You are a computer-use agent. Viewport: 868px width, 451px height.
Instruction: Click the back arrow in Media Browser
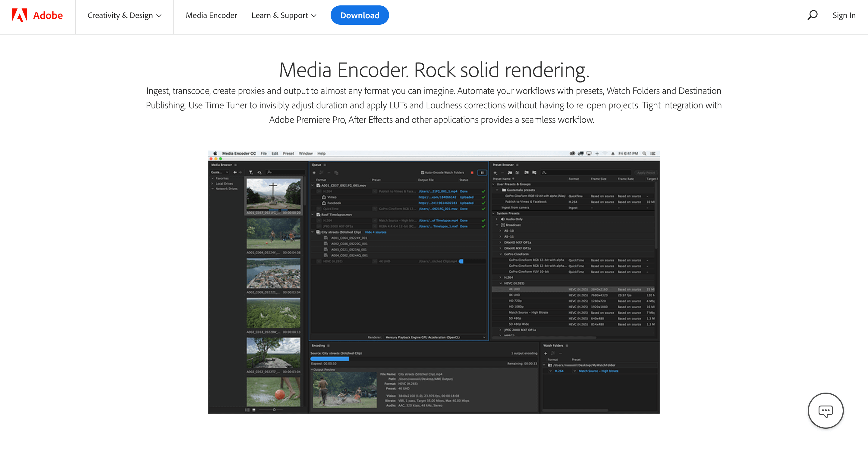pyautogui.click(x=235, y=172)
